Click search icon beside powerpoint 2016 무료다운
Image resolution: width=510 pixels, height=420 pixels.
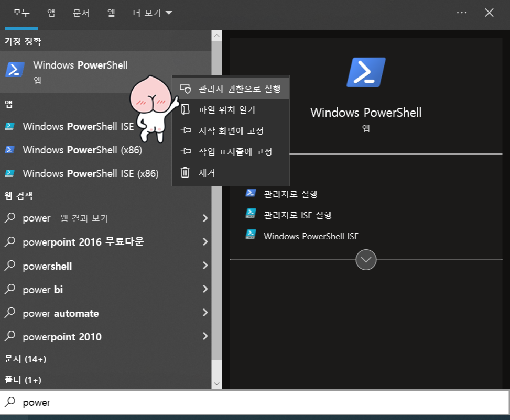[x=10, y=242]
